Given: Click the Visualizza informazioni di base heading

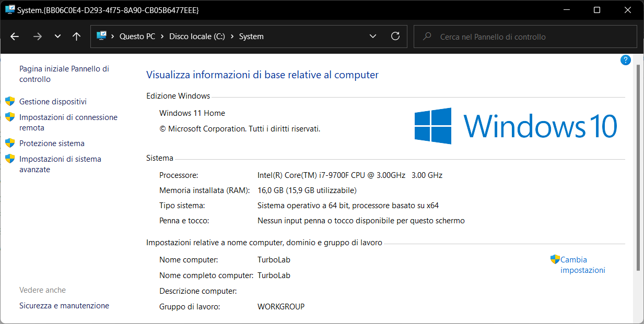Looking at the screenshot, I should (x=262, y=75).
